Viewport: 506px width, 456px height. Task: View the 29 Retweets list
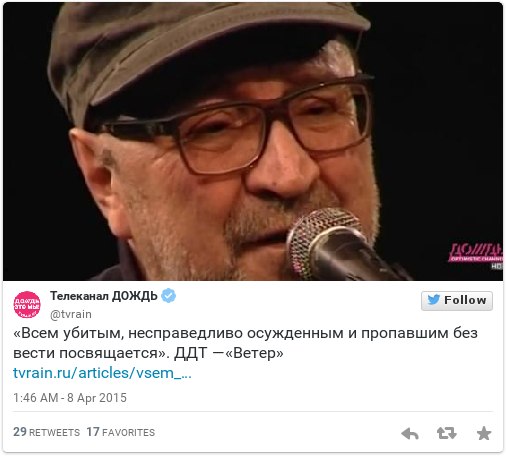46,432
